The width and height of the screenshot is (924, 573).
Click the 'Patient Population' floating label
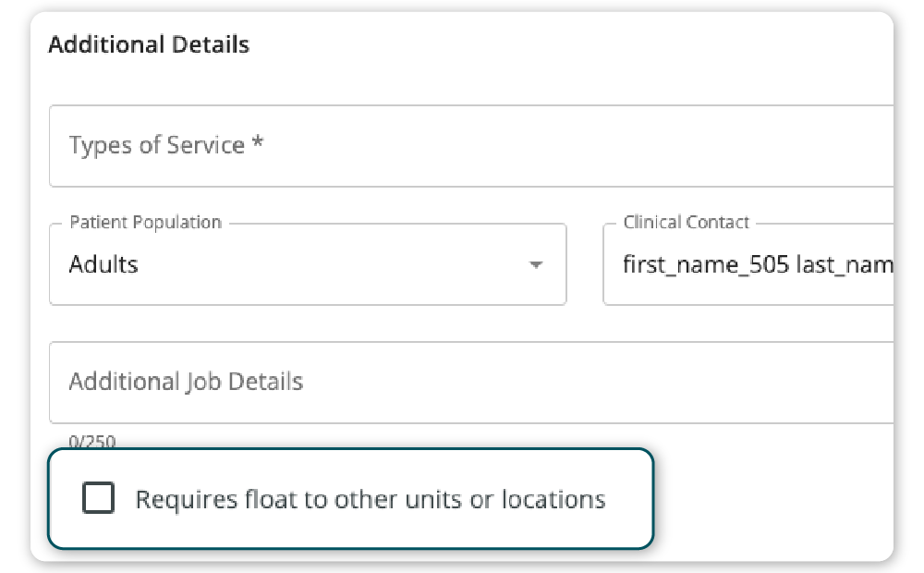146,223
